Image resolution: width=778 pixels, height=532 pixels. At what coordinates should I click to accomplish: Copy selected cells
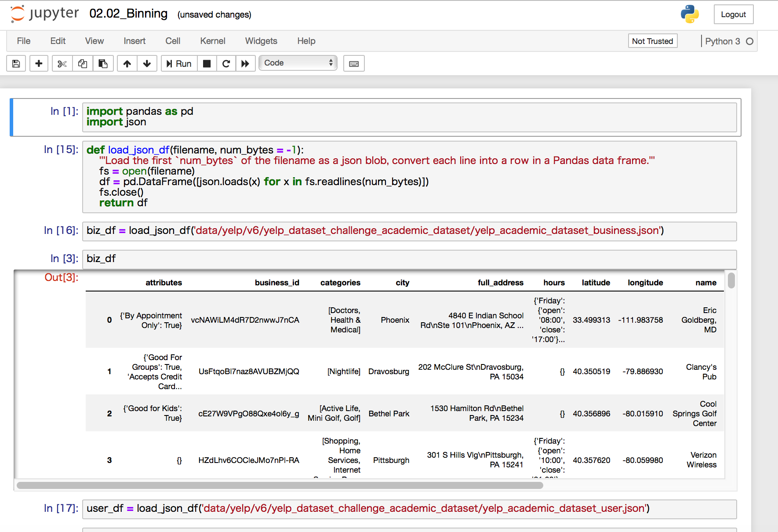point(82,64)
